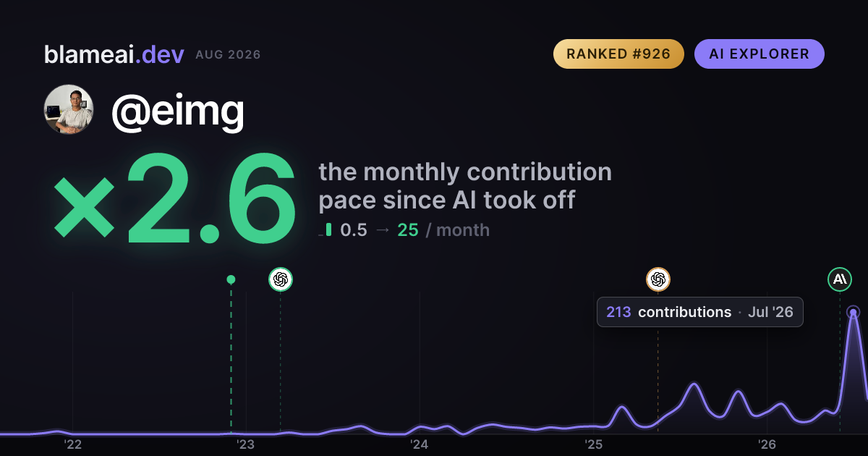Click the 213 contributions Jul '26 tooltip
The height and width of the screenshot is (456, 868).
coord(699,312)
